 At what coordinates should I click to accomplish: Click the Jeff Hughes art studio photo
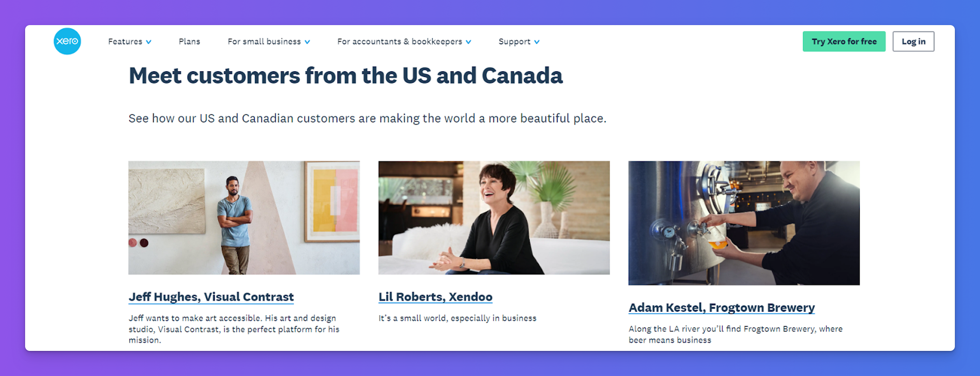[244, 218]
